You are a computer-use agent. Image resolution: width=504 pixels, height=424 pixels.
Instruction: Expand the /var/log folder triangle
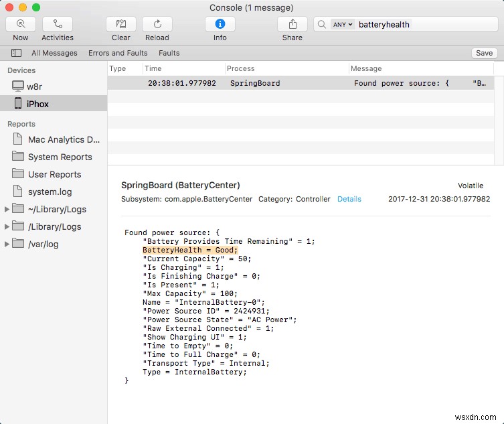pyautogui.click(x=7, y=244)
